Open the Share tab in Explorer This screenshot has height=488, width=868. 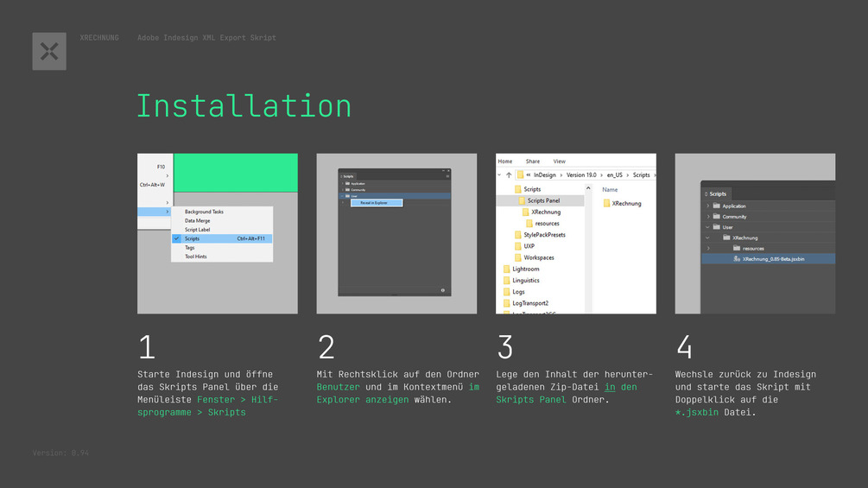(x=533, y=161)
